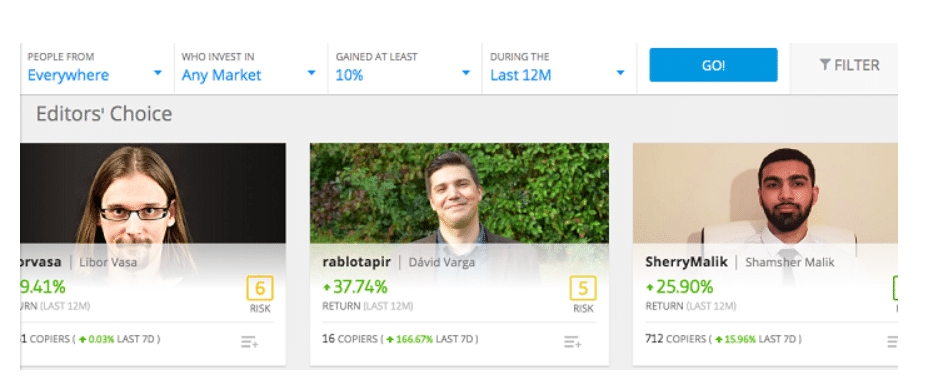Click risk score 5 badge
Image resolution: width=936 pixels, height=383 pixels.
click(x=583, y=289)
